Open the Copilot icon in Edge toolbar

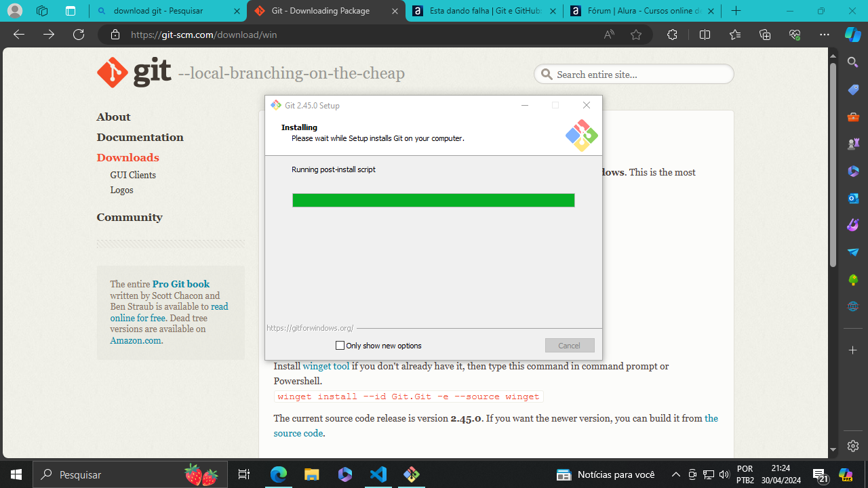point(852,35)
